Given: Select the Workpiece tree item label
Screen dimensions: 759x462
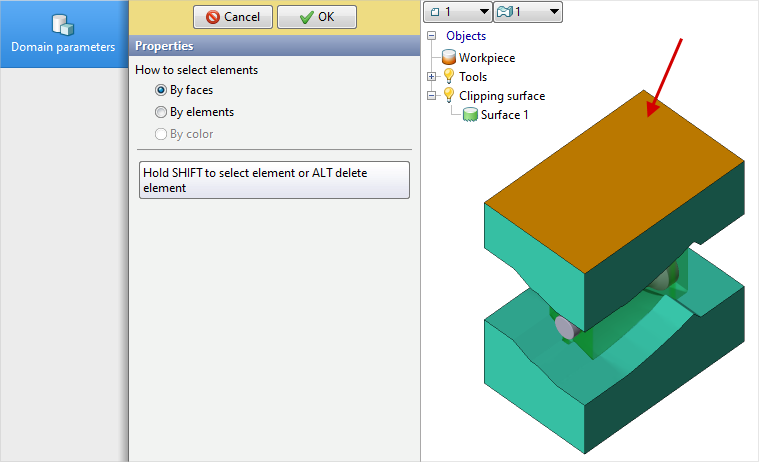Looking at the screenshot, I should point(487,58).
